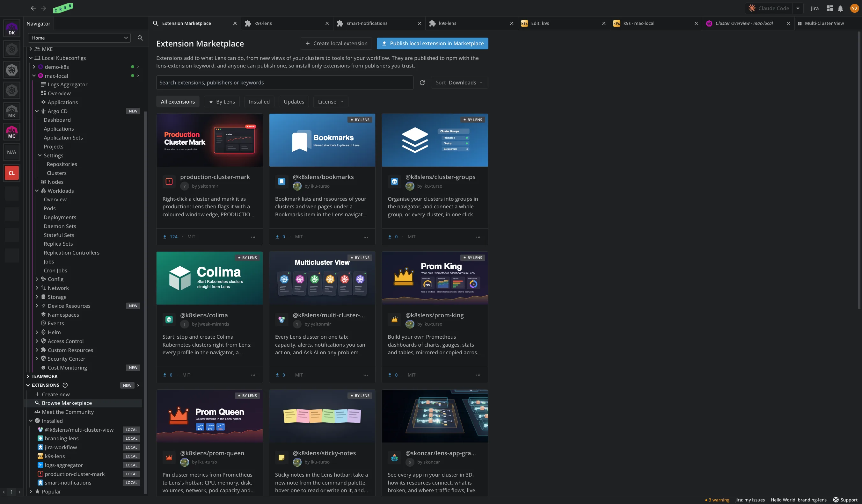Open the Jira link in header
Image resolution: width=862 pixels, height=504 pixels.
coord(815,8)
